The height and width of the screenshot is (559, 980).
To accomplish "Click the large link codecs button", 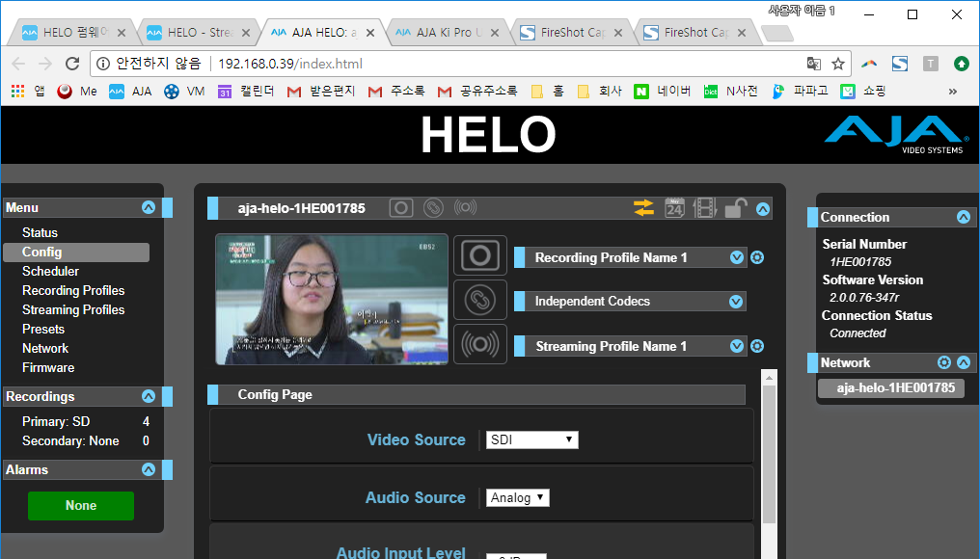I will [480, 300].
